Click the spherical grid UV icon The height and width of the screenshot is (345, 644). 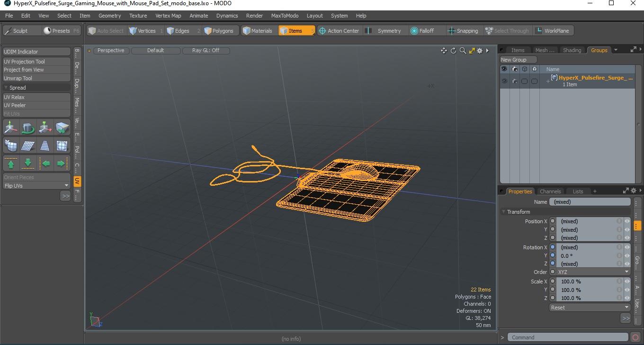[62, 145]
